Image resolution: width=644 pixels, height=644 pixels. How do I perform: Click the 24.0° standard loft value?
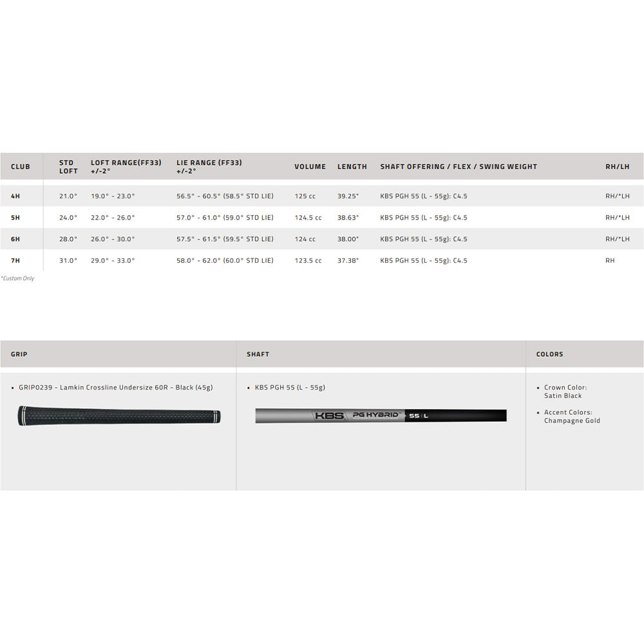click(68, 218)
